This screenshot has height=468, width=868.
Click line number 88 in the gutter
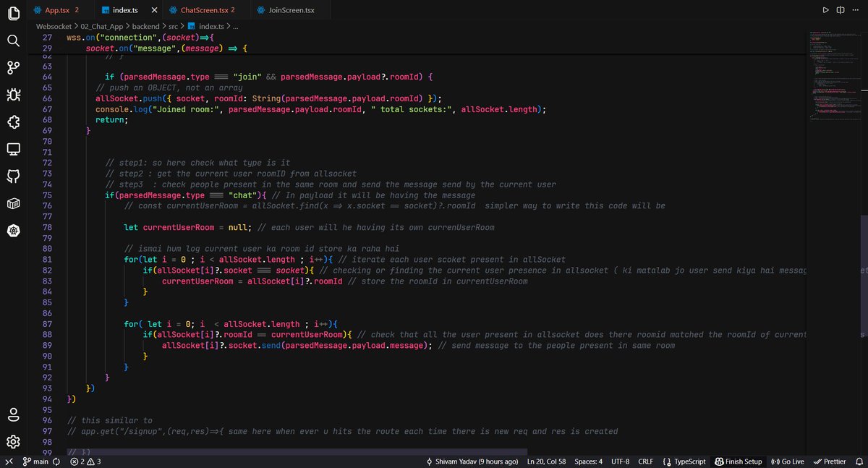point(46,334)
